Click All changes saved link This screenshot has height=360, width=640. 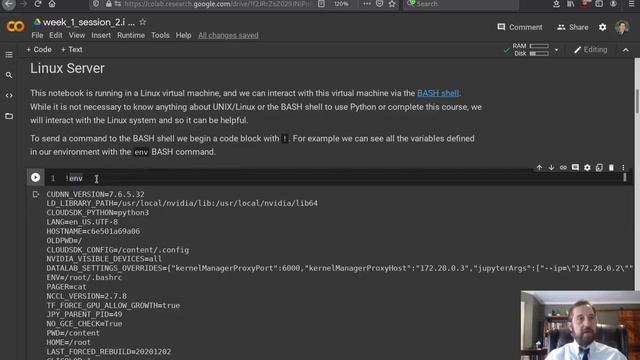(x=228, y=36)
